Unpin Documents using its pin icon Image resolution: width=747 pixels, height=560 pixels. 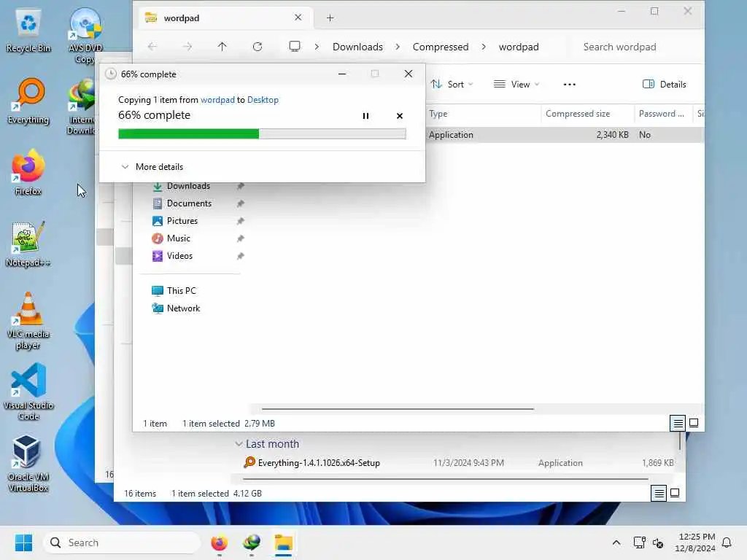pyautogui.click(x=241, y=204)
